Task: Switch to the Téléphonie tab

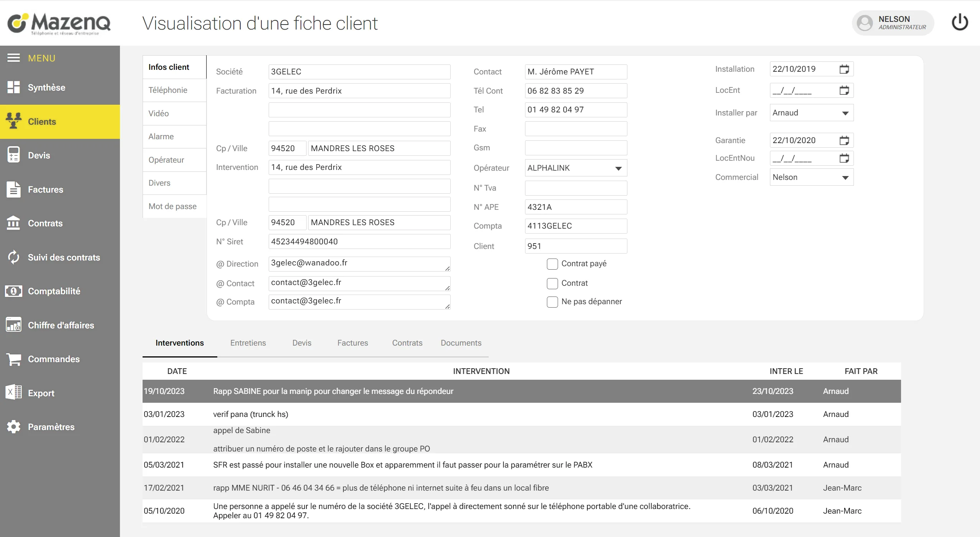Action: point(174,90)
